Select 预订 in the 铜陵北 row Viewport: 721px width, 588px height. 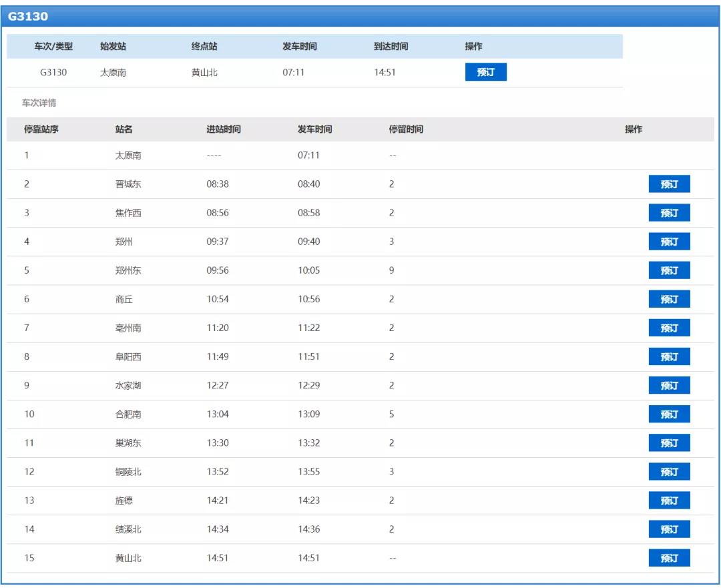click(669, 472)
